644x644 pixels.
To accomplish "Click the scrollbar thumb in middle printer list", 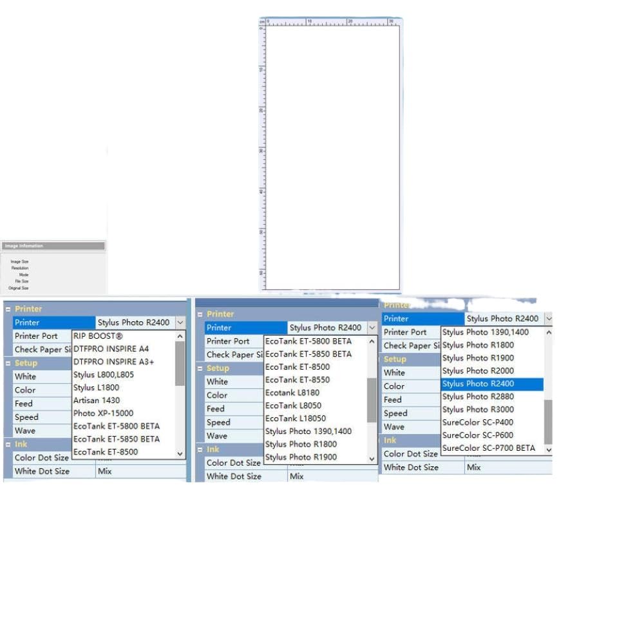I will coord(372,400).
